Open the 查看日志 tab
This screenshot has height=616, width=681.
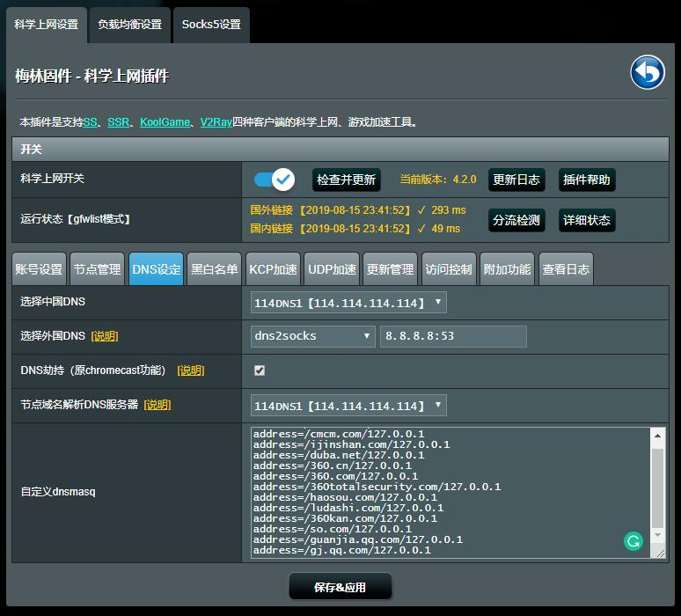coord(566,269)
